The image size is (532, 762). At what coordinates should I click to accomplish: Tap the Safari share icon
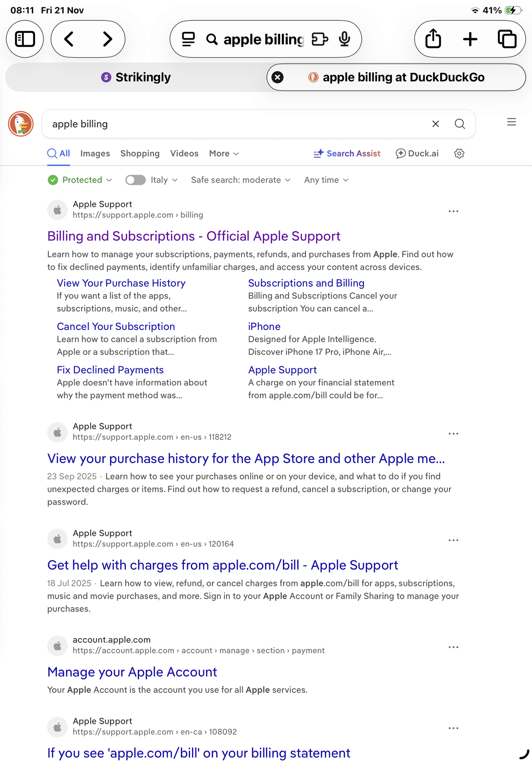[433, 39]
